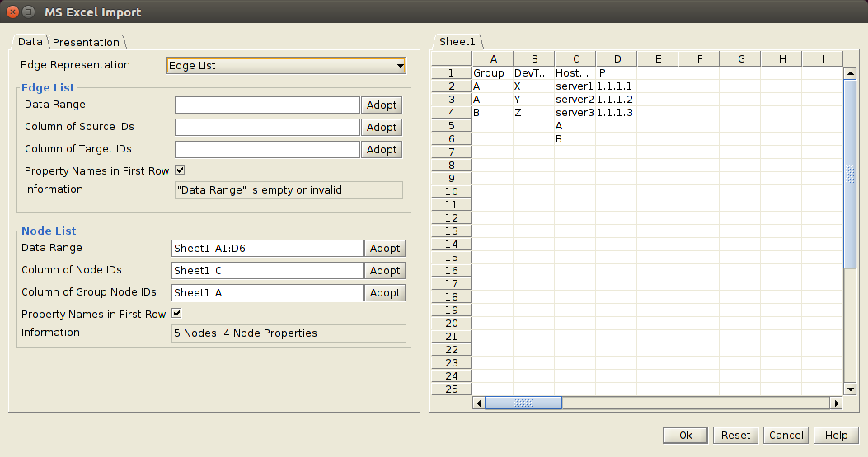Focus the Column of Target IDs field

267,149
